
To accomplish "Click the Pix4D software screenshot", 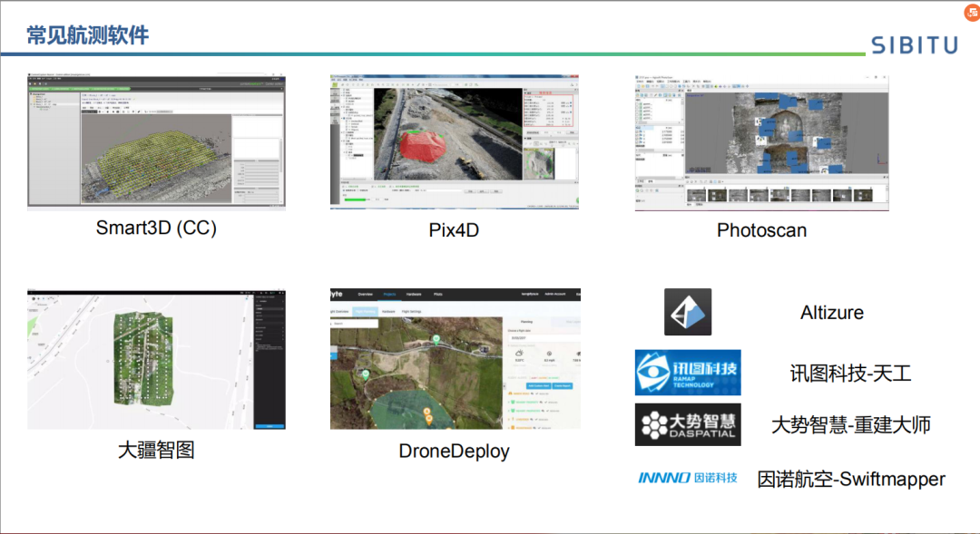I will coord(455,141).
